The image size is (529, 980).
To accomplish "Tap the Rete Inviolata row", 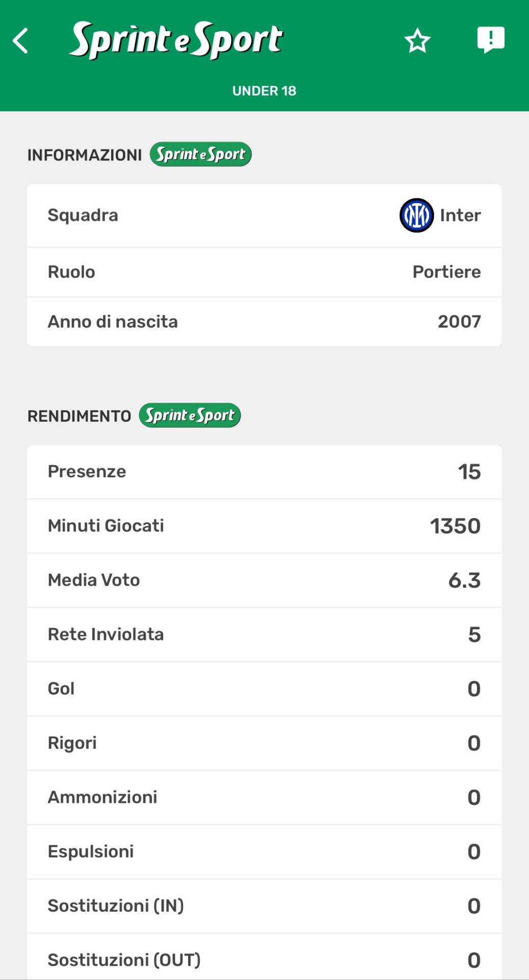I will click(264, 634).
